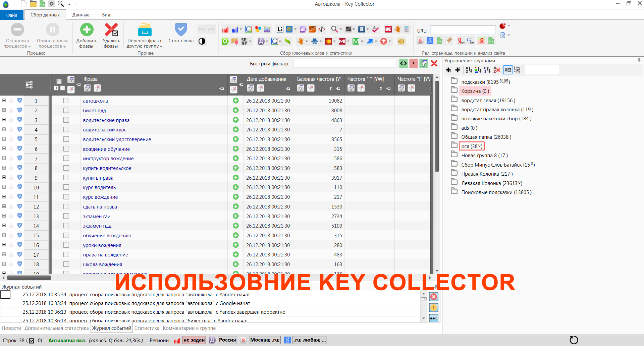This screenshot has height=362, width=644.
Task: Tick the checkbox for row автошкола
Action: pyautogui.click(x=66, y=101)
